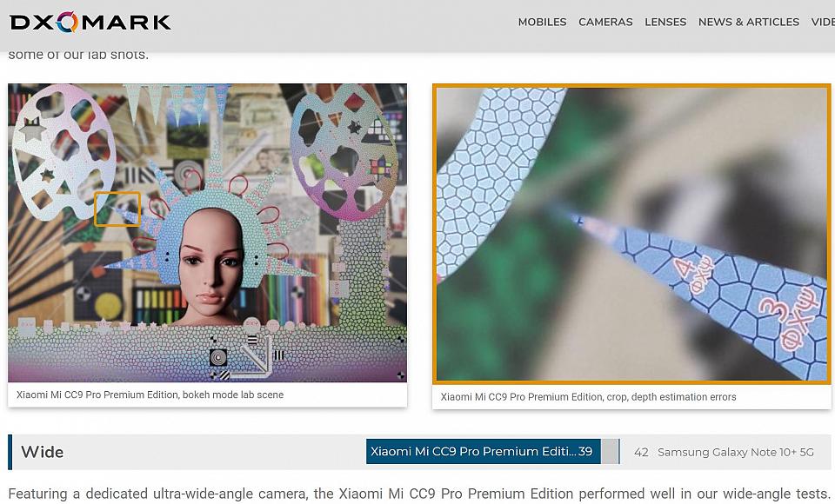This screenshot has width=835, height=504.
Task: Click the 'Wide' section heading
Action: (x=42, y=452)
